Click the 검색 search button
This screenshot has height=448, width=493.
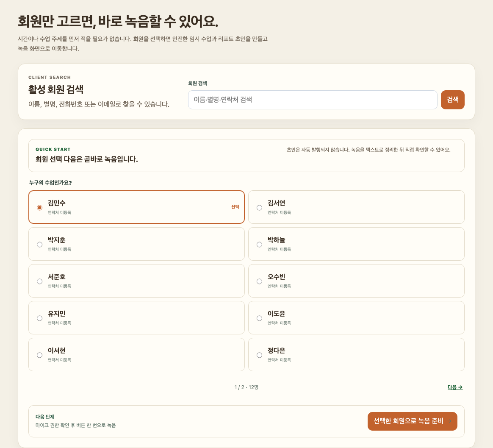pyautogui.click(x=452, y=100)
